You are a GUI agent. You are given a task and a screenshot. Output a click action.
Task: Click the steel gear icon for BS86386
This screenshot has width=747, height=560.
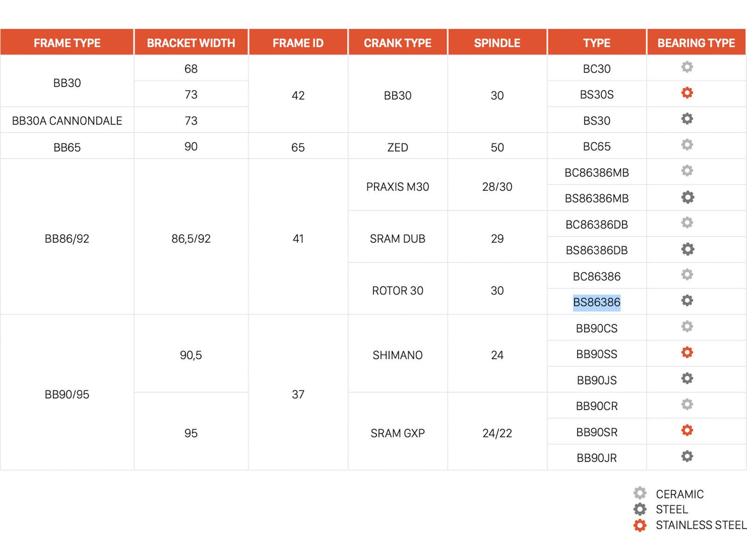(687, 300)
